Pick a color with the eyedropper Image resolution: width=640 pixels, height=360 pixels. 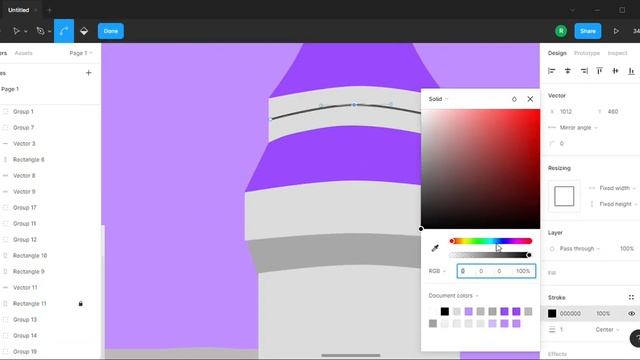pos(435,248)
